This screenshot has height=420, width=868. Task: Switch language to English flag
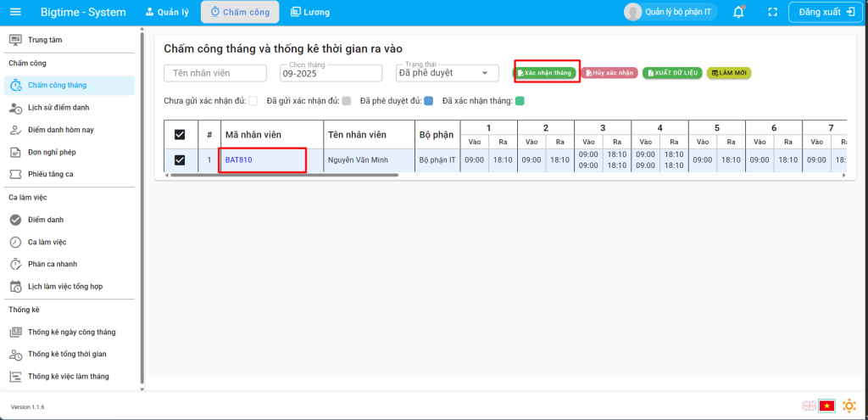tap(808, 406)
